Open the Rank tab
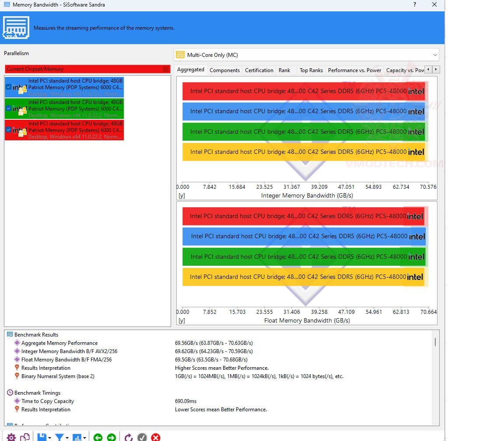504x441 pixels. coord(284,70)
